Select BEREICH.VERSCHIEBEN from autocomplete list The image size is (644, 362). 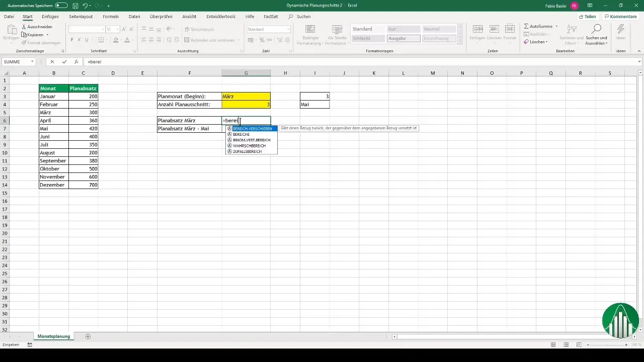click(x=252, y=129)
